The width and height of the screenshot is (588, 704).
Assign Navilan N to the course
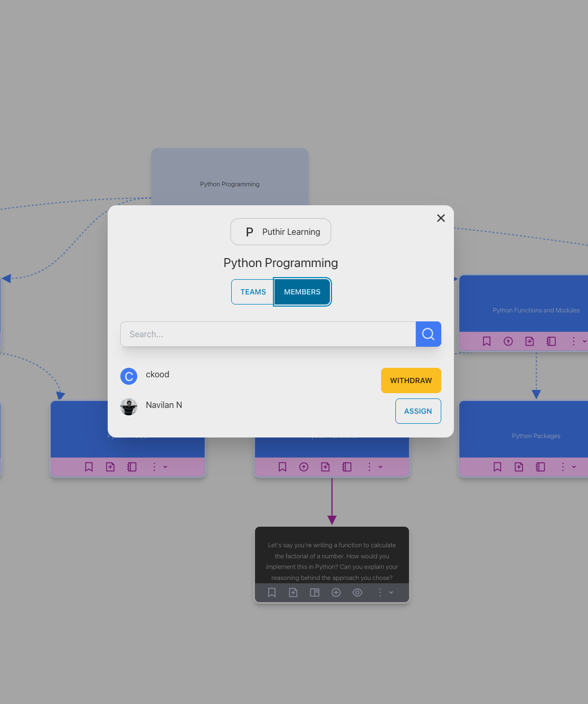[418, 411]
